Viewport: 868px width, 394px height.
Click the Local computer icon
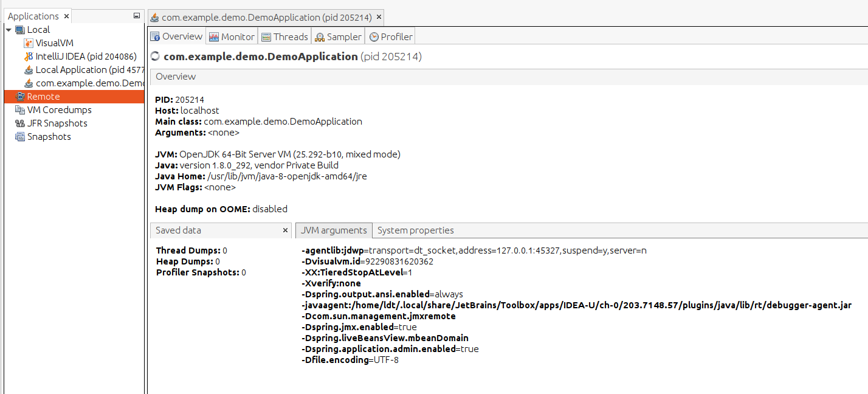(20, 30)
